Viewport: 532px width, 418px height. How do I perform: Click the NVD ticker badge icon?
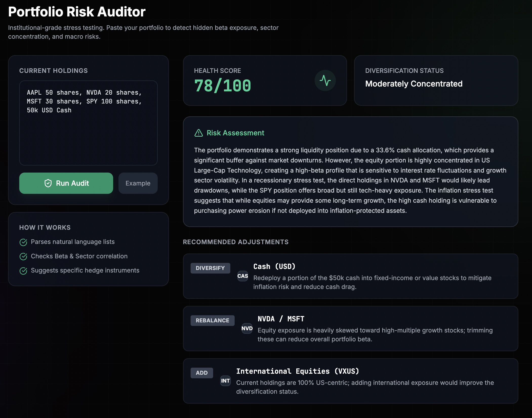[247, 328]
